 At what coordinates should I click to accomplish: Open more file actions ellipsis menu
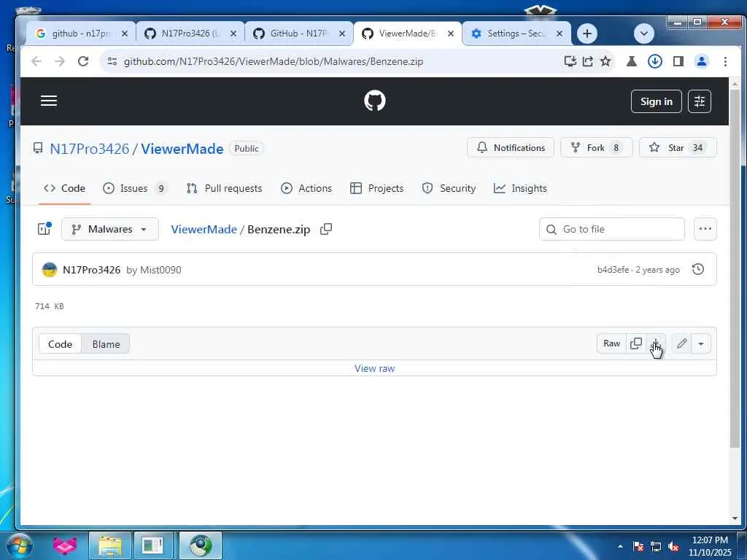click(x=705, y=229)
